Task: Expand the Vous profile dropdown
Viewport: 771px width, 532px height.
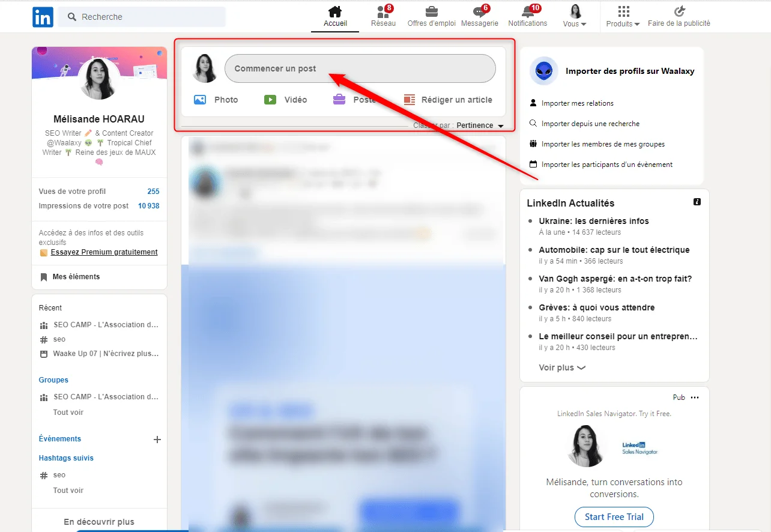Action: click(575, 17)
